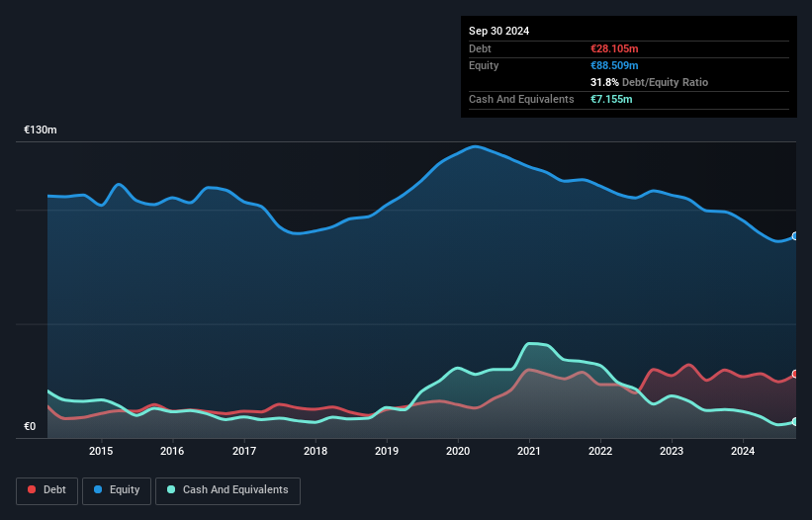This screenshot has height=520, width=812.
Task: Click the €0 y-axis label
Action: (x=30, y=426)
